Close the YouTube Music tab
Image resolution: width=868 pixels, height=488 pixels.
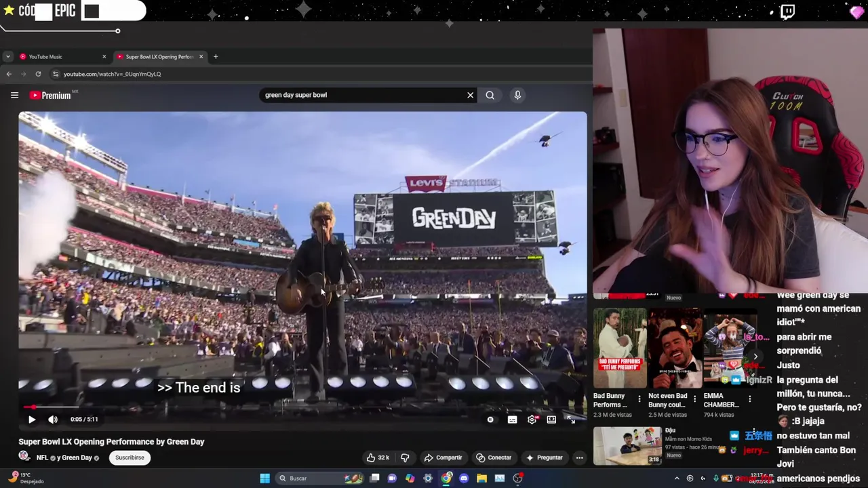(104, 57)
